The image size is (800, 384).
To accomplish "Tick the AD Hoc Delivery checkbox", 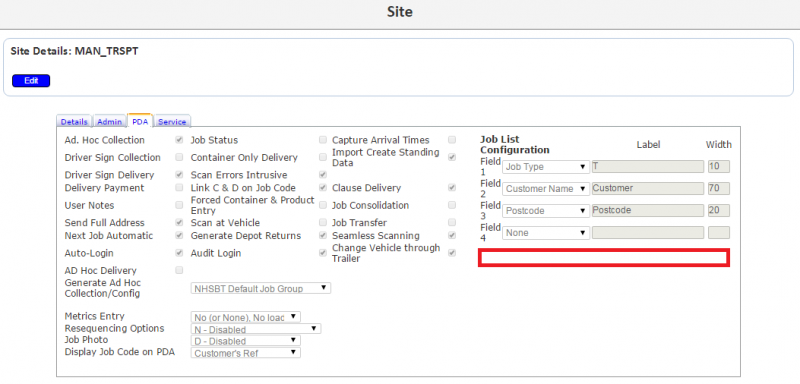I will point(179,270).
